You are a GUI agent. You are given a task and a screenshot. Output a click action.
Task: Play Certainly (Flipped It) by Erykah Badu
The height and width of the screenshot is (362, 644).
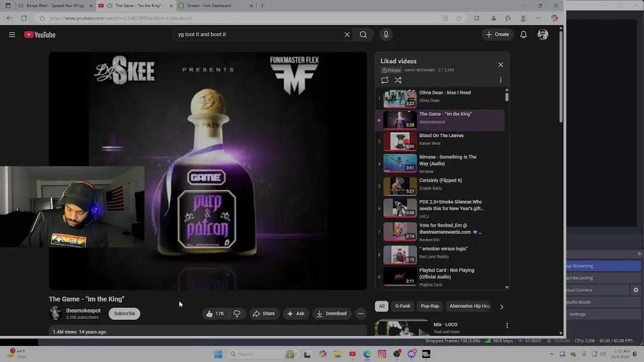[x=440, y=186]
